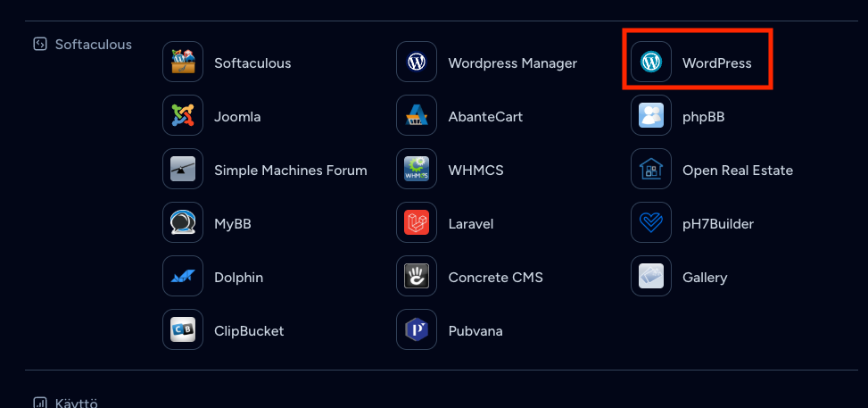Select the Open Real Estate icon

651,169
